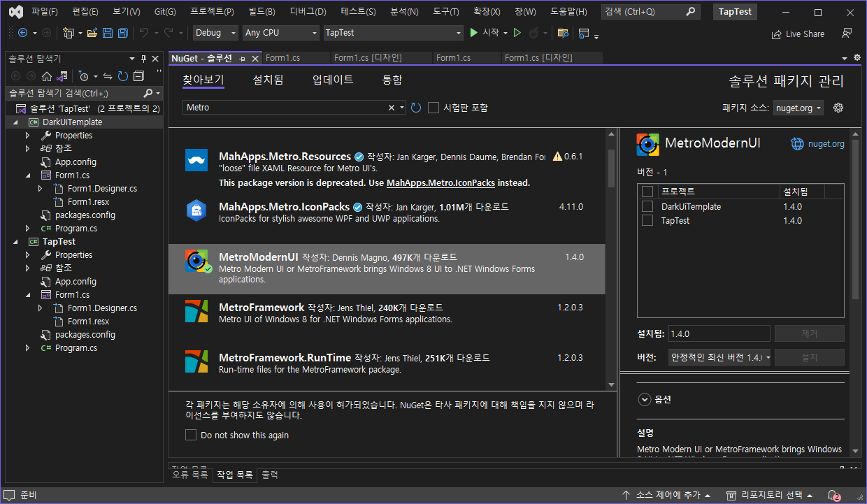Click the Visual Studio 검색 (Ctrl+Q) box

click(650, 12)
